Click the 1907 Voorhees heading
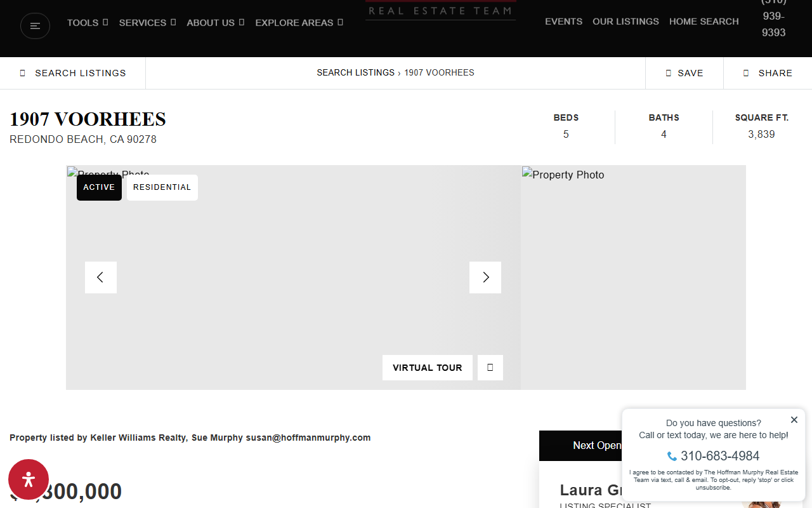The width and height of the screenshot is (812, 508). tap(88, 119)
